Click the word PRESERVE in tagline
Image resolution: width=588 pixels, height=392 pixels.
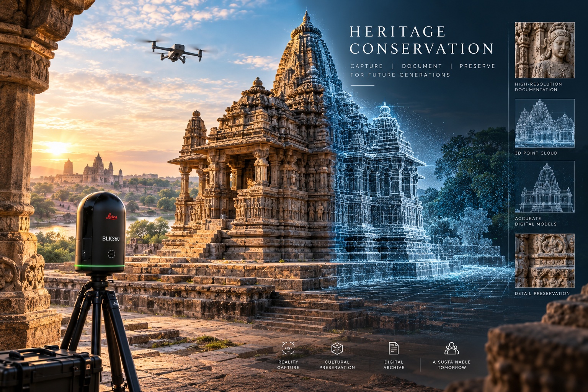[477, 66]
